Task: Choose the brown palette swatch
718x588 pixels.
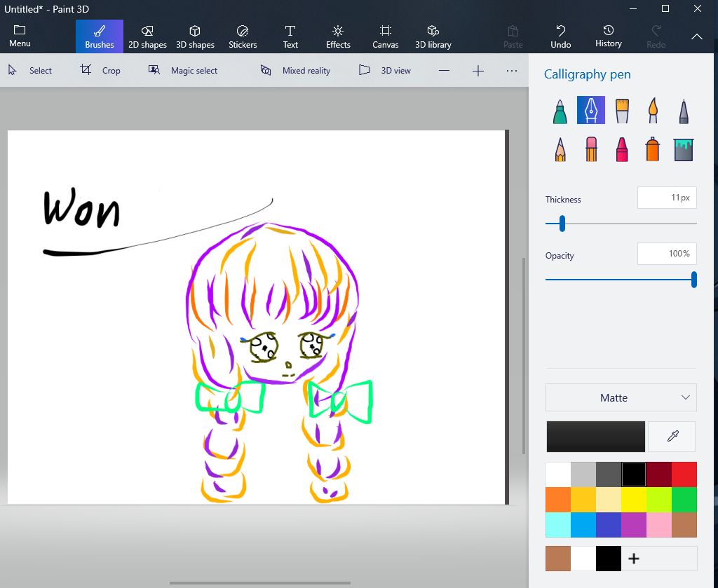Action: (684, 525)
